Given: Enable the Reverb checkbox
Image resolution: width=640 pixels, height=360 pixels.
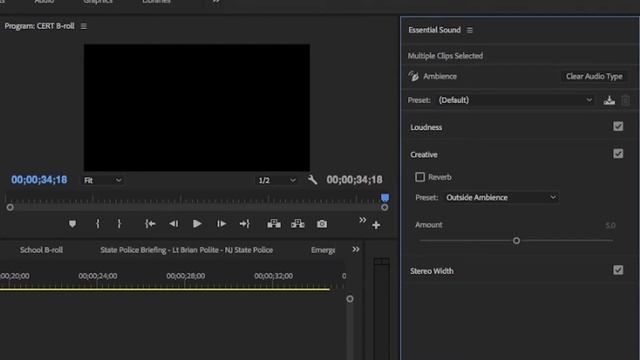Looking at the screenshot, I should point(420,177).
